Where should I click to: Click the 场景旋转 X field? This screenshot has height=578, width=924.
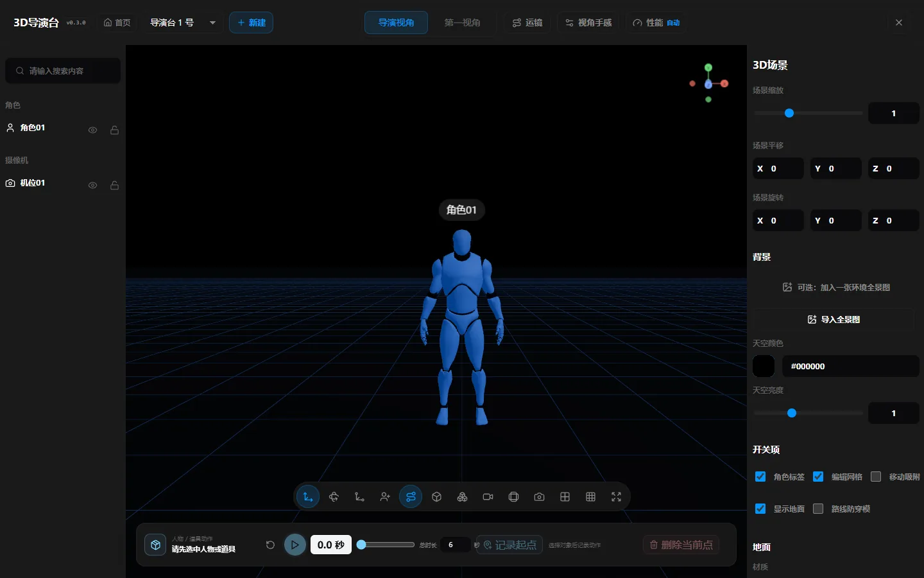(x=778, y=220)
